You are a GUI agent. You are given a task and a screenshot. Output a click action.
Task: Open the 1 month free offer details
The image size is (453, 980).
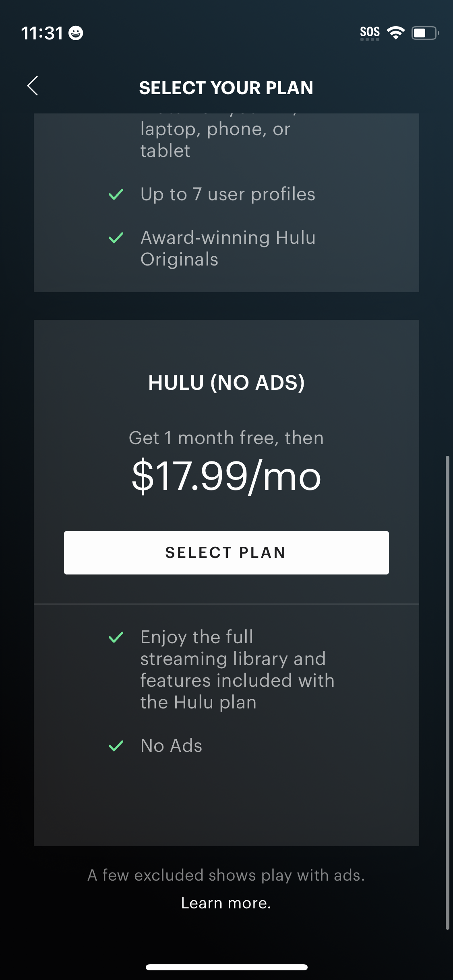(226, 437)
